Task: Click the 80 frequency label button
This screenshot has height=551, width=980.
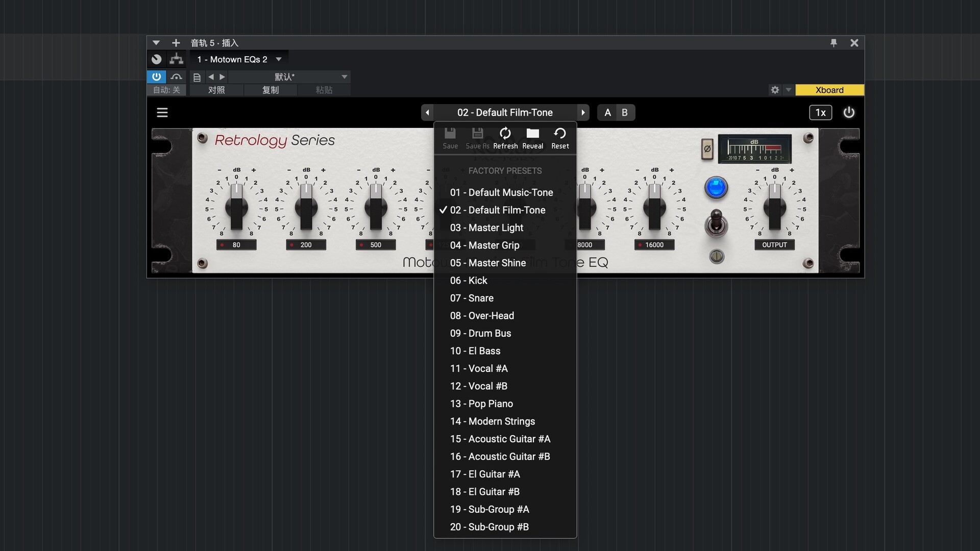Action: [x=236, y=245]
